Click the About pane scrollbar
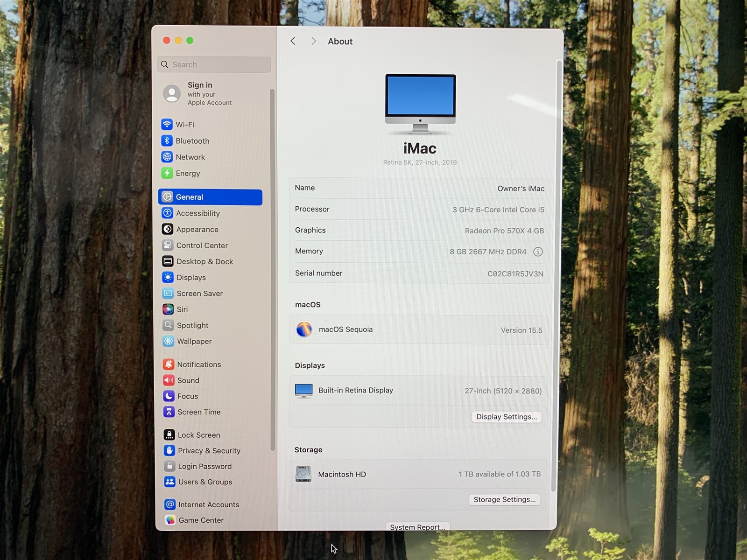Viewport: 747px width, 560px height. [x=557, y=275]
